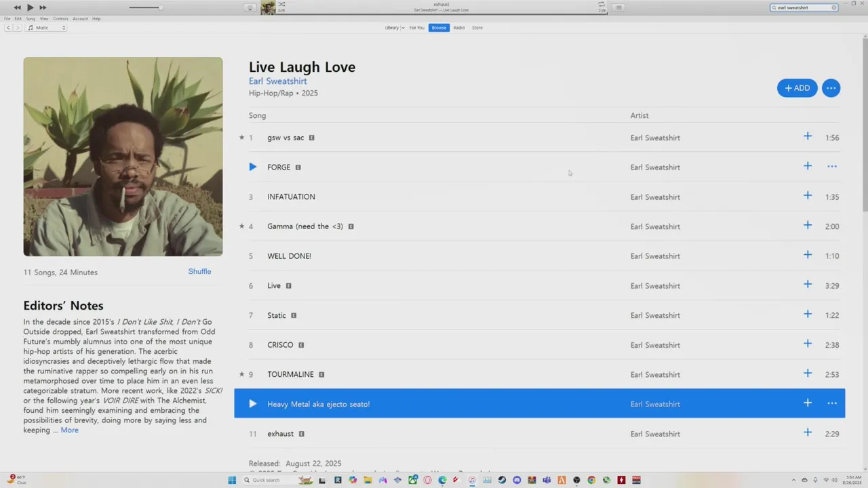868x488 pixels.
Task: Click the search field with earl sweatshirt
Action: (x=804, y=7)
